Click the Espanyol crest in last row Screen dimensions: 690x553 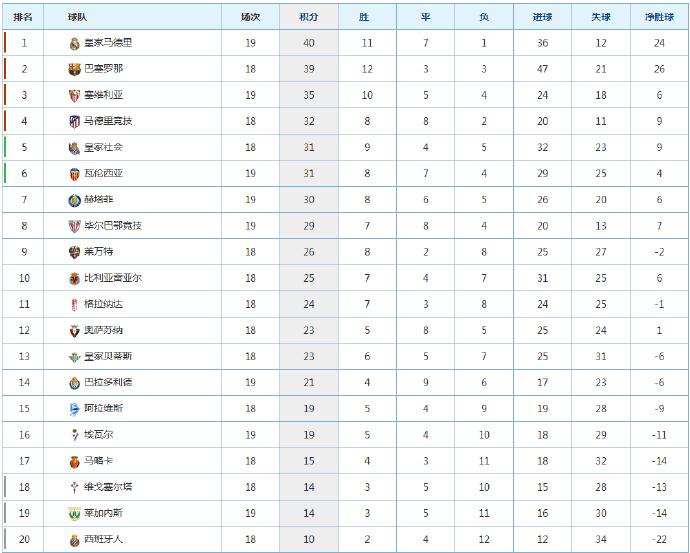pos(74,540)
